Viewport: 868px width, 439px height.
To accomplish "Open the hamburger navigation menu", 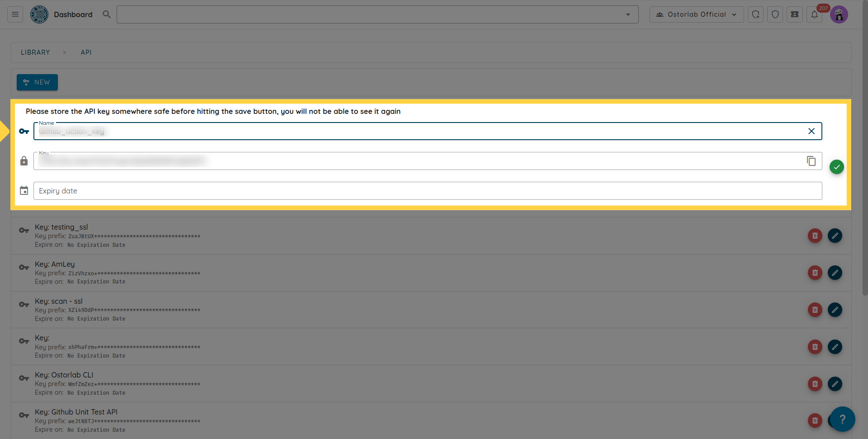I will pyautogui.click(x=15, y=14).
